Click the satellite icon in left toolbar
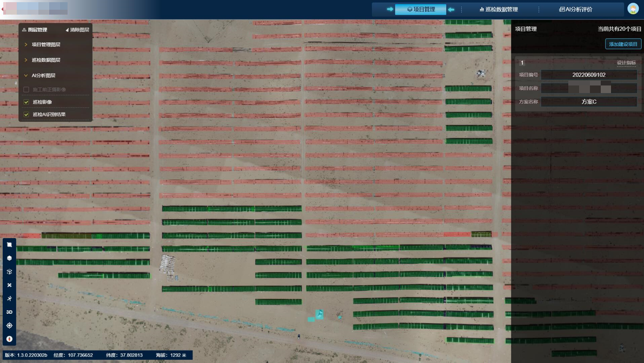The image size is (644, 363). 9,285
